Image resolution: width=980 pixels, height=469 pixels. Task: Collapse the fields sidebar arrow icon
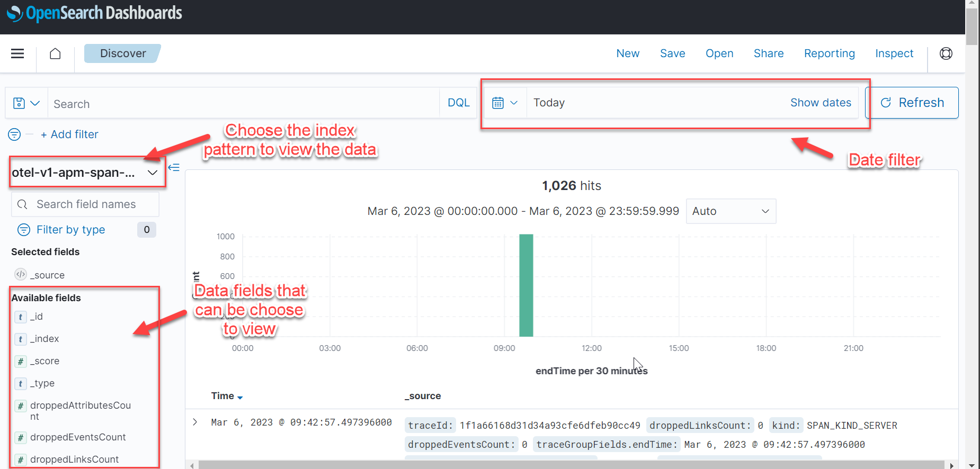click(x=174, y=168)
